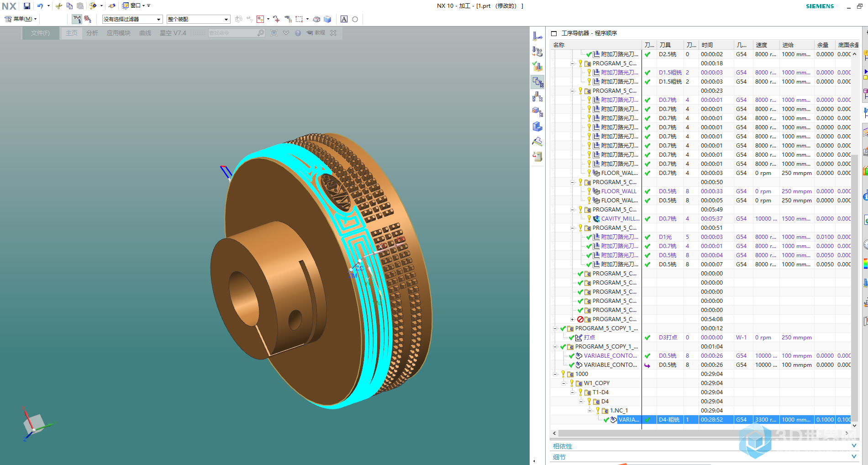Image resolution: width=868 pixels, height=465 pixels.
Task: Click the full screen icon on the ribbon
Action: [274, 33]
